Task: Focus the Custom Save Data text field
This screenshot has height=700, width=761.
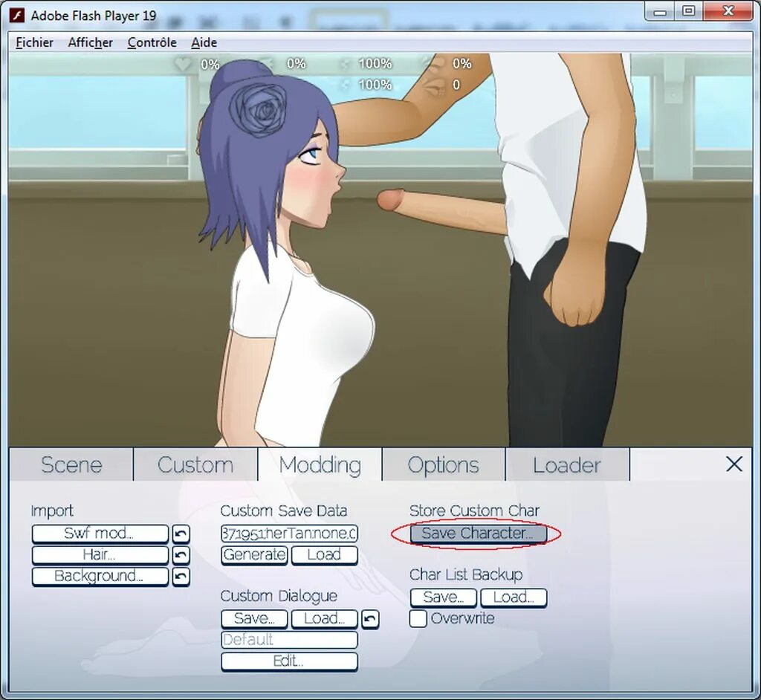Action: pyautogui.click(x=289, y=534)
